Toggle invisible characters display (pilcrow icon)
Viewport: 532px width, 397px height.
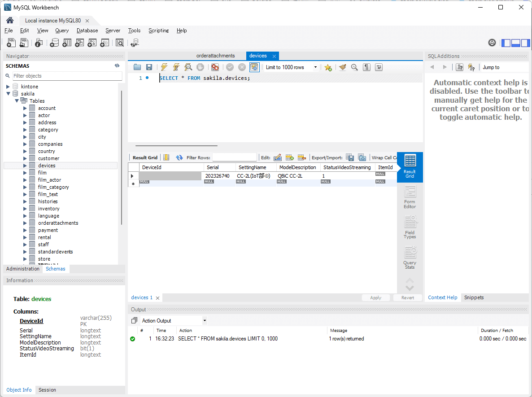pyautogui.click(x=366, y=67)
